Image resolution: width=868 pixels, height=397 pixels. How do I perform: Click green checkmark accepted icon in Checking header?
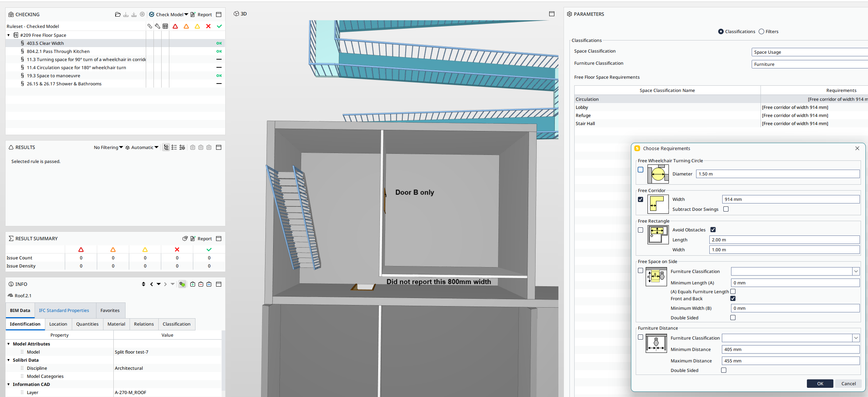pos(219,26)
